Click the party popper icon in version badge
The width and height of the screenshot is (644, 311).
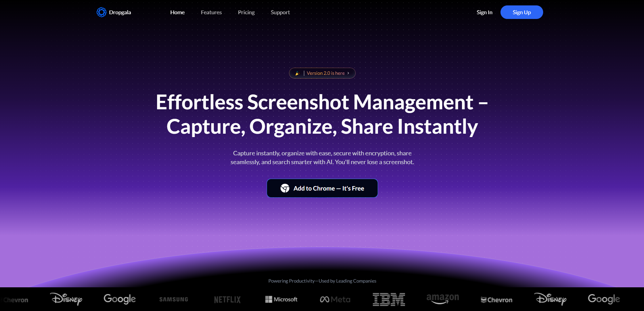click(x=297, y=73)
